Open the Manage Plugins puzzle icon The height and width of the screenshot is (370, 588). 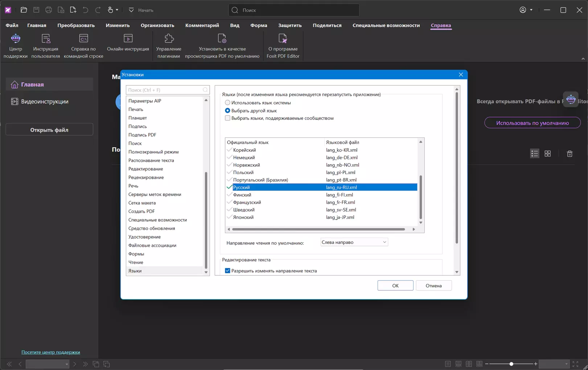tap(169, 38)
